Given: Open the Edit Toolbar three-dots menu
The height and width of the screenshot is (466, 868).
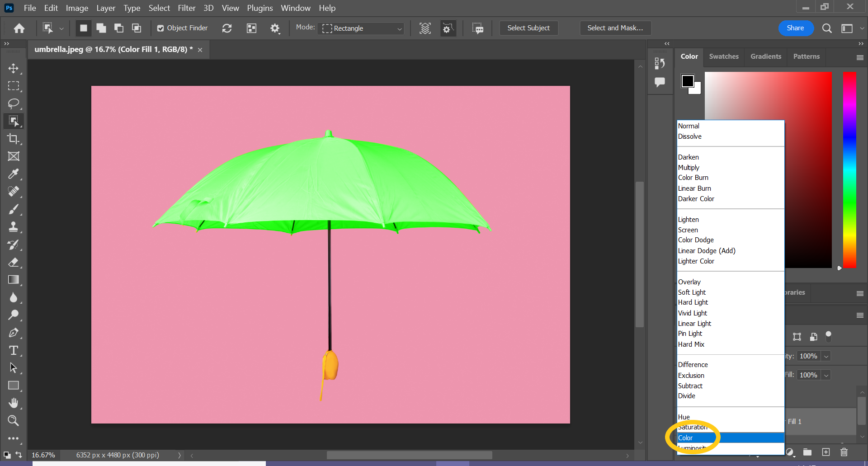Looking at the screenshot, I should click(14, 438).
